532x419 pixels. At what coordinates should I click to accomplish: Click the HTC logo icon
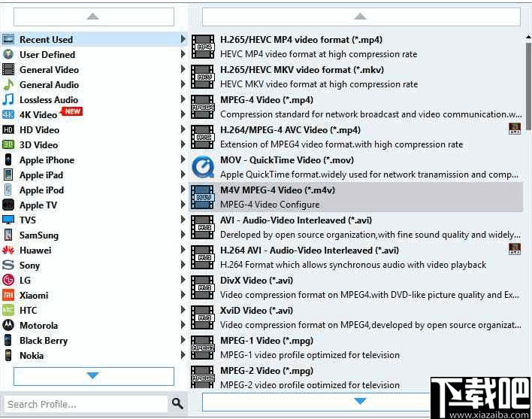coord(8,310)
